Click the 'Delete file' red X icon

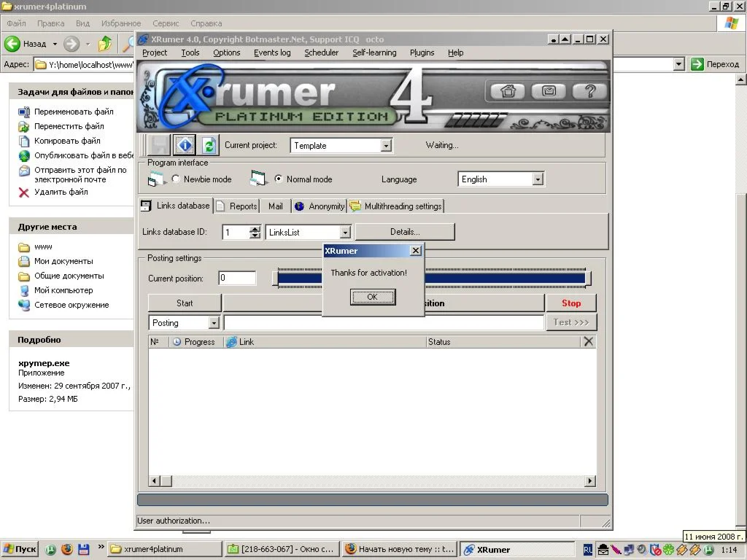(x=24, y=192)
